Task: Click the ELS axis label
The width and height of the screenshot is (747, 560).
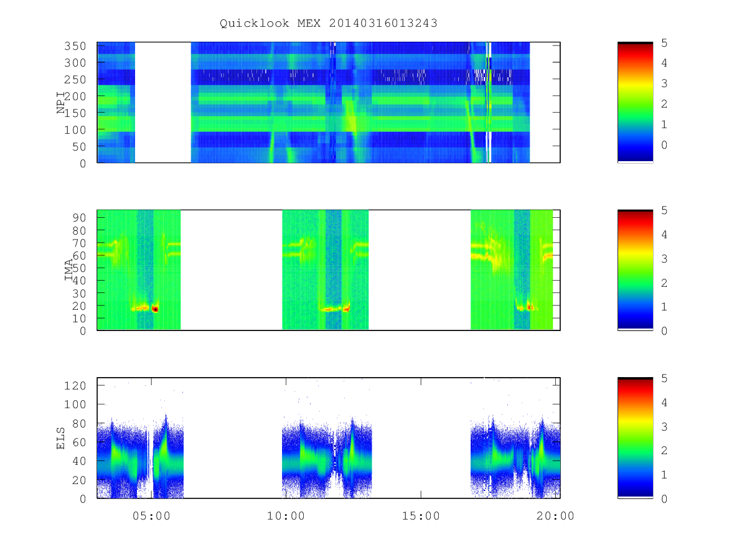Action: point(60,438)
